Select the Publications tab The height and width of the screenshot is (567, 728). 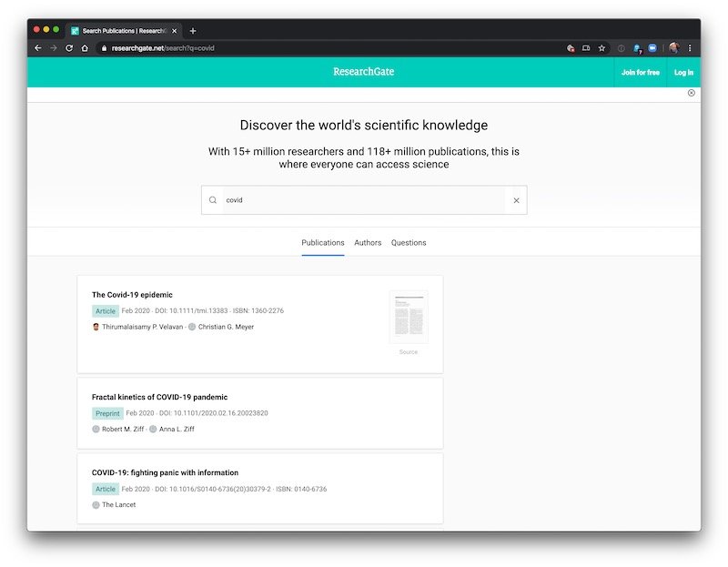point(323,243)
